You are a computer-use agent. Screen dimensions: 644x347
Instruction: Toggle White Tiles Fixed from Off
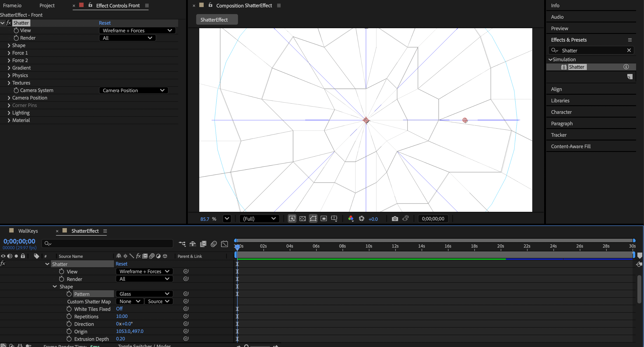click(x=119, y=309)
